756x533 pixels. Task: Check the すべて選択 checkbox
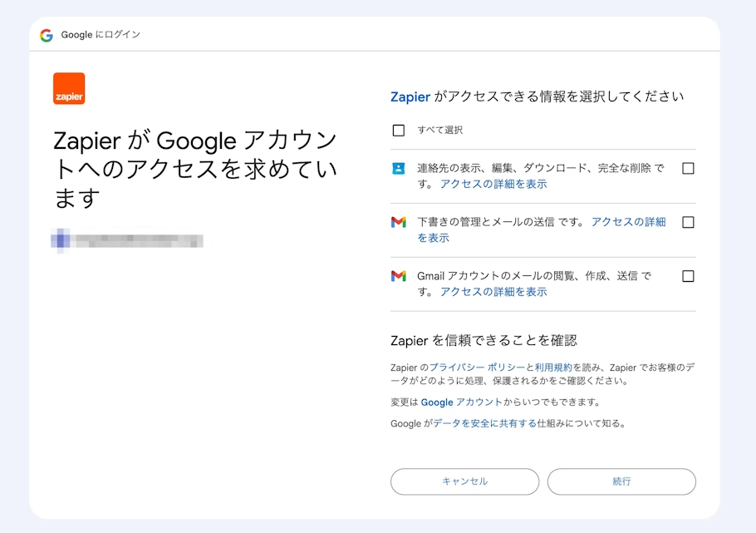pos(399,131)
